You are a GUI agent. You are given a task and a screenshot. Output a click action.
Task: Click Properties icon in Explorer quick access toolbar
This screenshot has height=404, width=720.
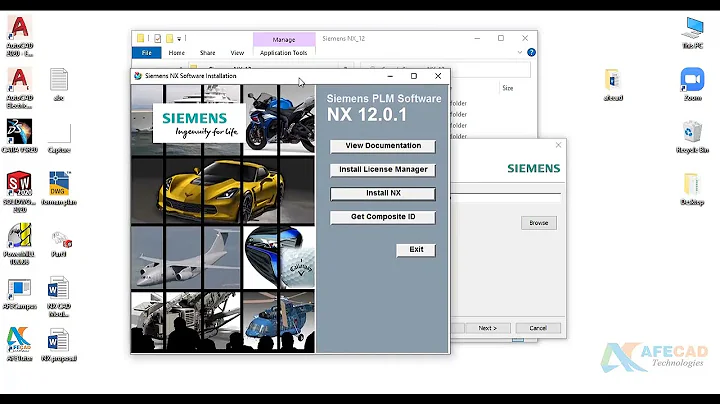point(158,39)
